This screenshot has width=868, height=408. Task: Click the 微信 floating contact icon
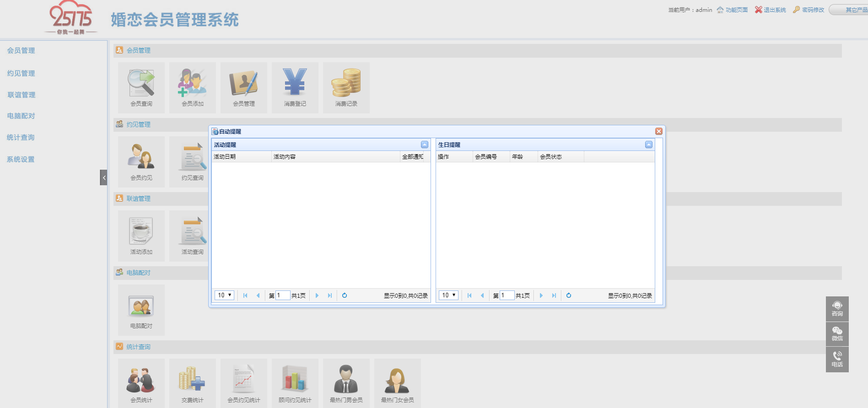click(837, 333)
